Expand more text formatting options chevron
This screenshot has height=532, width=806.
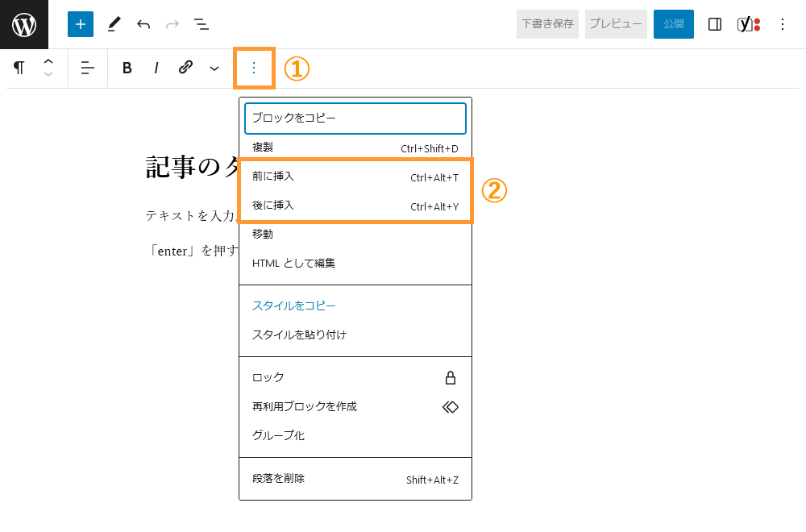point(214,68)
